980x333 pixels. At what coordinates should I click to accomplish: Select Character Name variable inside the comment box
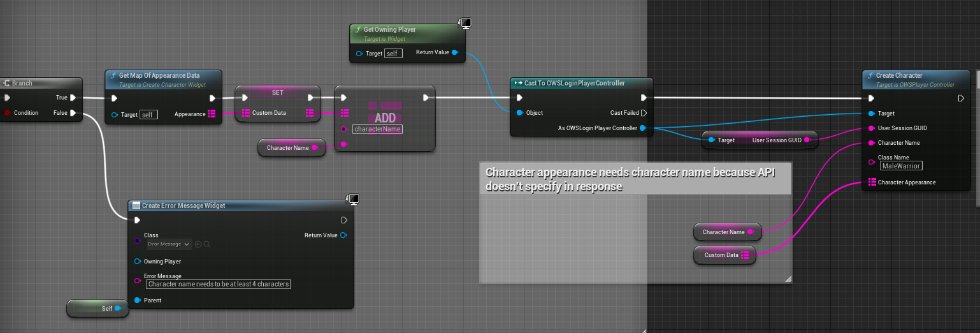click(728, 232)
